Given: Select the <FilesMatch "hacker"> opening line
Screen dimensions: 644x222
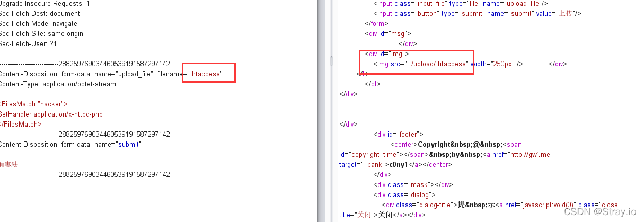Looking at the screenshot, I should [34, 104].
